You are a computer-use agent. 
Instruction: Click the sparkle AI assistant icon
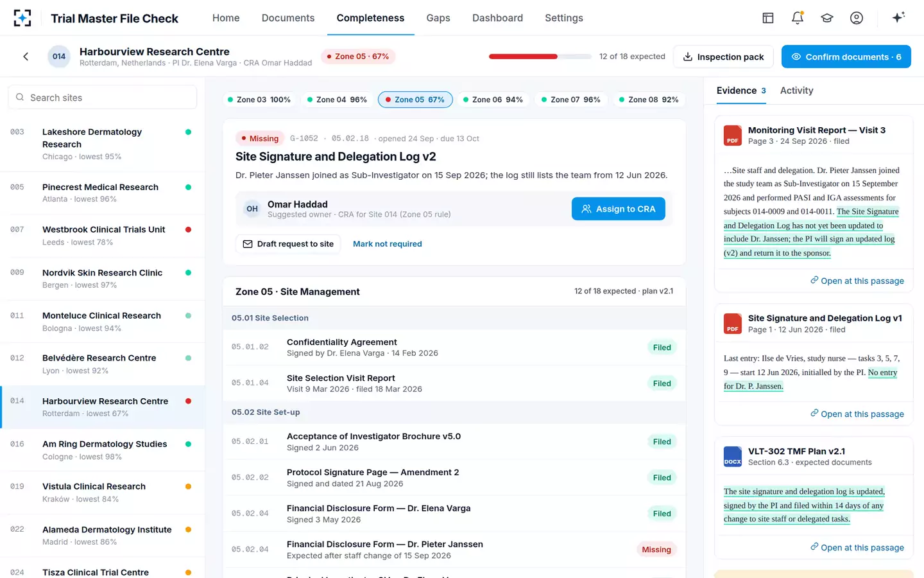pyautogui.click(x=898, y=17)
